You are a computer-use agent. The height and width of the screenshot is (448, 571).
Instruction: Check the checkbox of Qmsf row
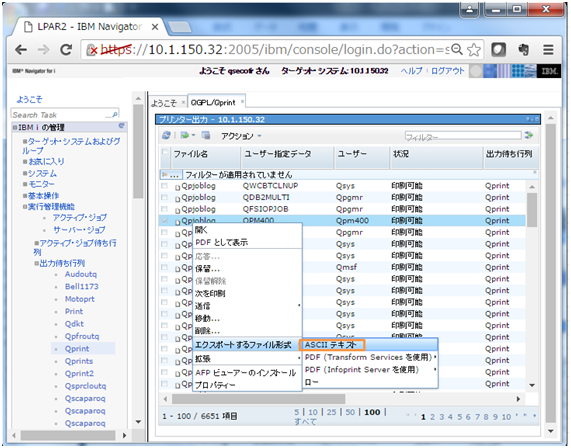[165, 267]
